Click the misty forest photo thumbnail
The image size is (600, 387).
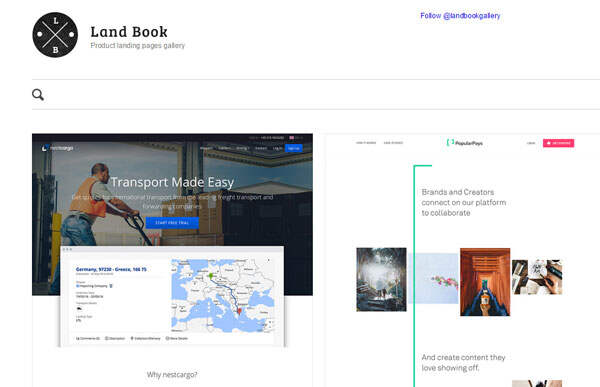tap(381, 279)
